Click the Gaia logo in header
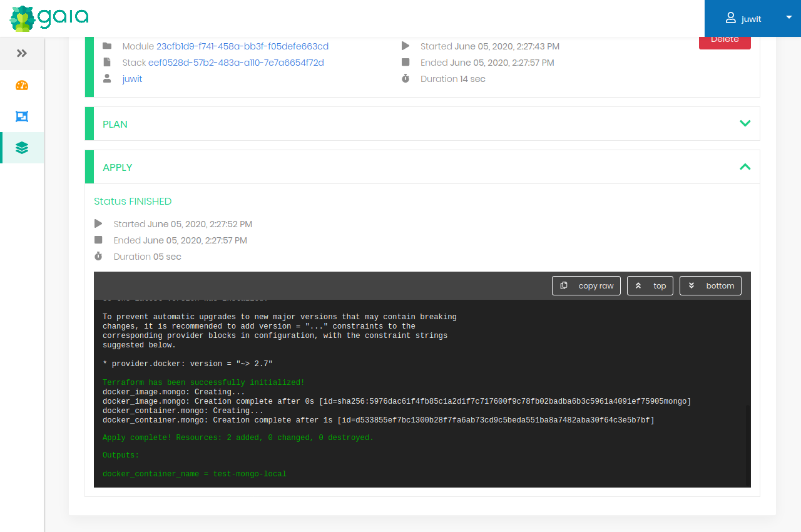The width and height of the screenshot is (801, 532). 49,18
